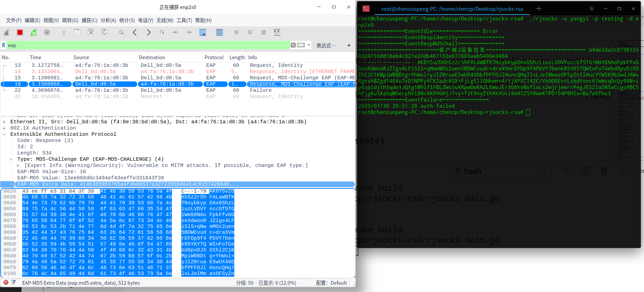
Task: Sort packets by Protocol column
Action: (x=215, y=57)
